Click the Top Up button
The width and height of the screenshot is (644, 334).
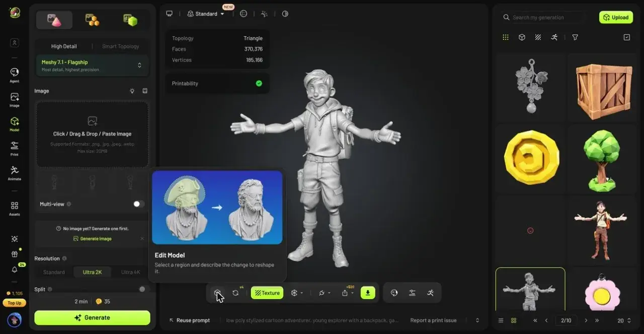15,303
